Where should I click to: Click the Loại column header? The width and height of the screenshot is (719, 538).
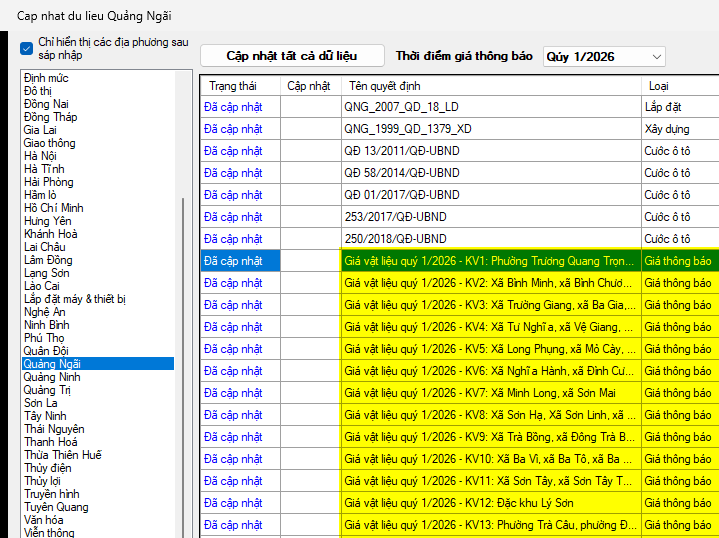click(x=660, y=86)
